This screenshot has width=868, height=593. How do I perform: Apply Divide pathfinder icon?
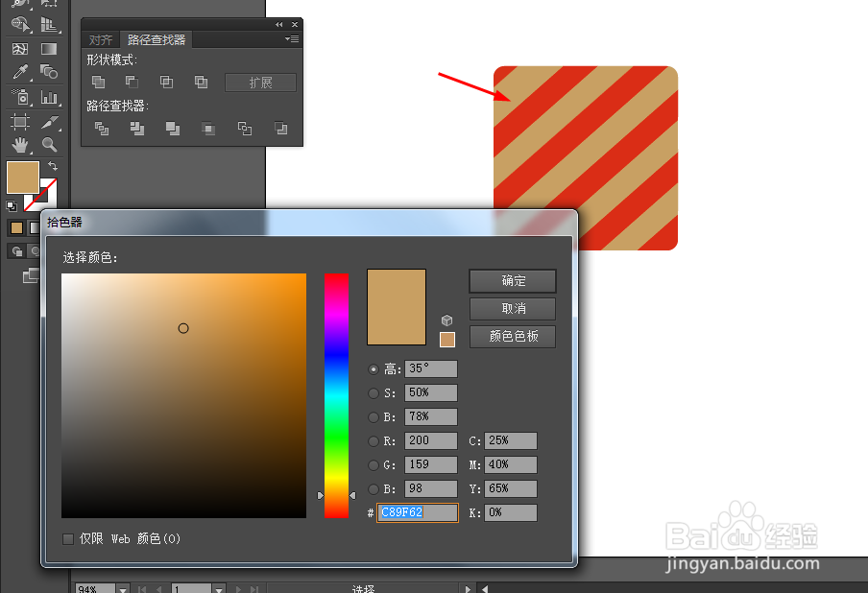(102, 129)
